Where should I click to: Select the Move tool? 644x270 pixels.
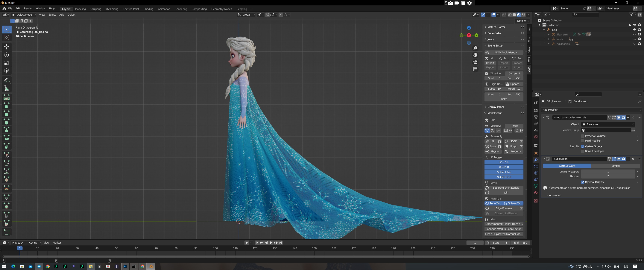pyautogui.click(x=7, y=46)
